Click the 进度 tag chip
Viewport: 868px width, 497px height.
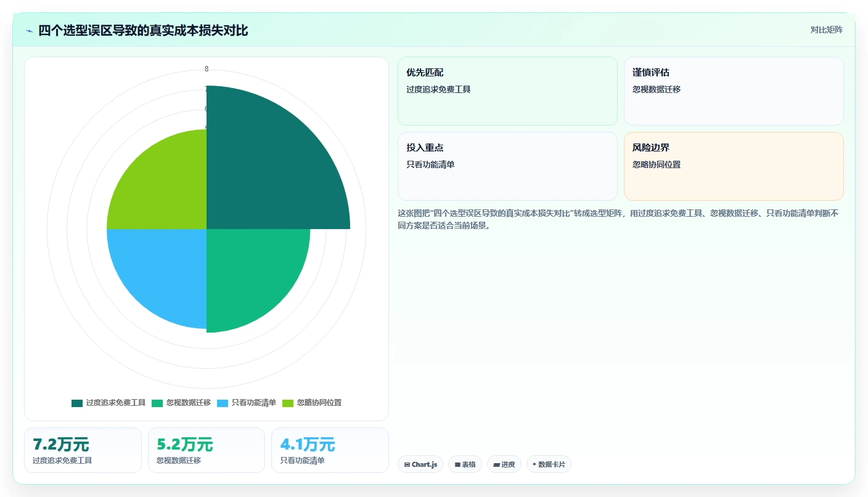click(x=504, y=464)
